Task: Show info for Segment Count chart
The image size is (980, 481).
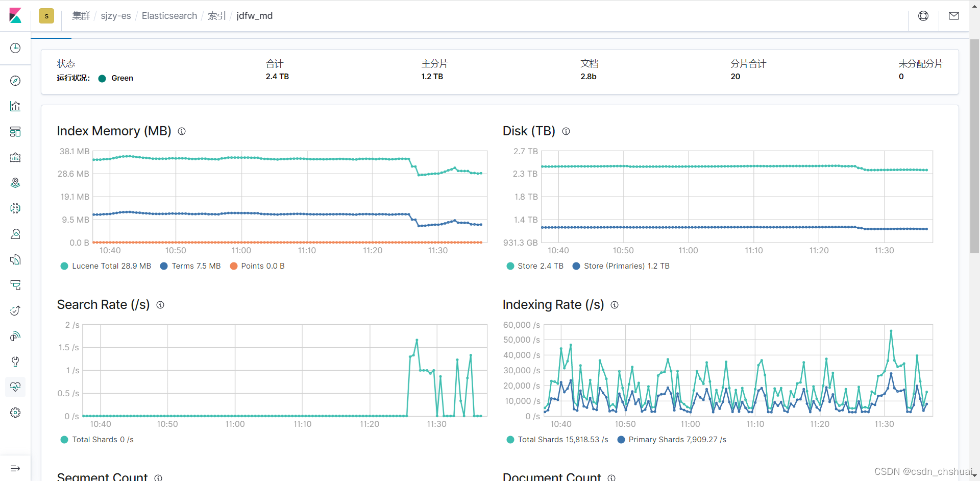Action: tap(158, 478)
